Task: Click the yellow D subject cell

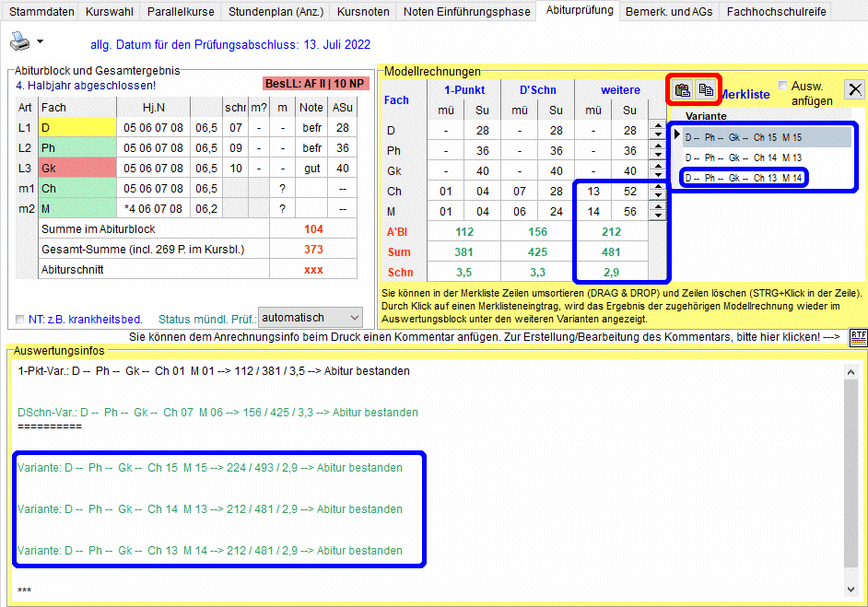Action: click(77, 128)
